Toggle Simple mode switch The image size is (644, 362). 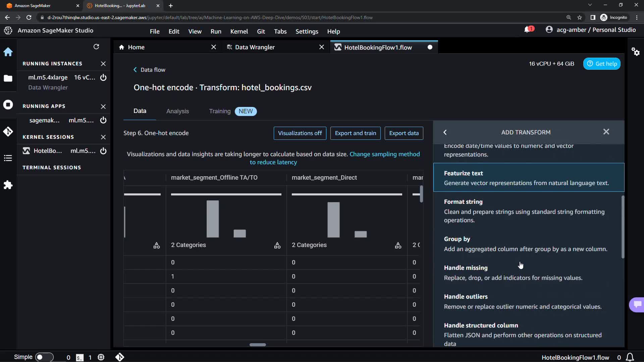[x=44, y=357]
